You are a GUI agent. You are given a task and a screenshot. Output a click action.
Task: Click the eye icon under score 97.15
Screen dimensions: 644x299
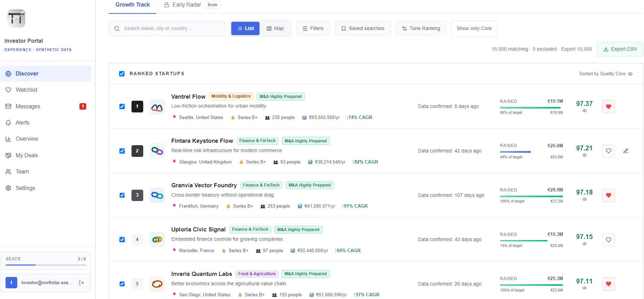coord(584,244)
